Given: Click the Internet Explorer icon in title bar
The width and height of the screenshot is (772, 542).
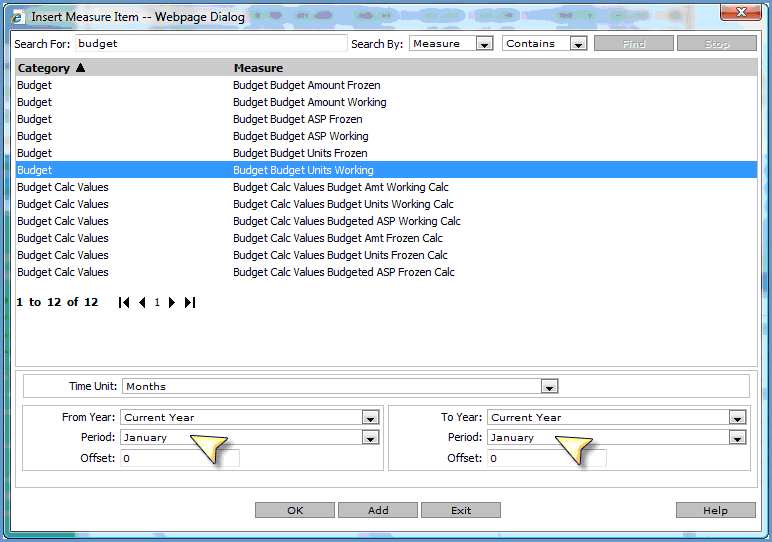Looking at the screenshot, I should tap(18, 17).
